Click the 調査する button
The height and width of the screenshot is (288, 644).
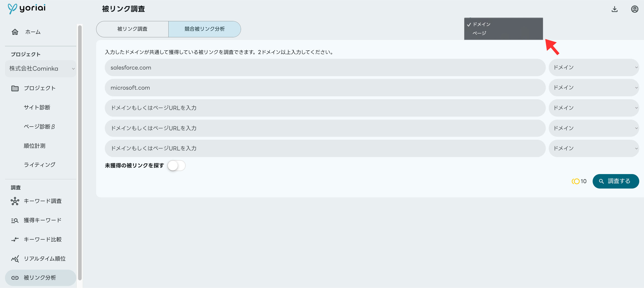pyautogui.click(x=615, y=181)
